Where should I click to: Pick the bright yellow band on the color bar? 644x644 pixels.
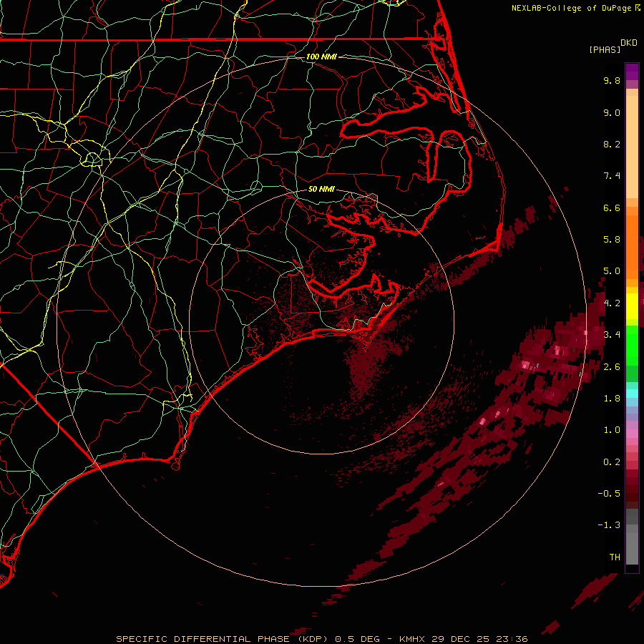[632, 306]
